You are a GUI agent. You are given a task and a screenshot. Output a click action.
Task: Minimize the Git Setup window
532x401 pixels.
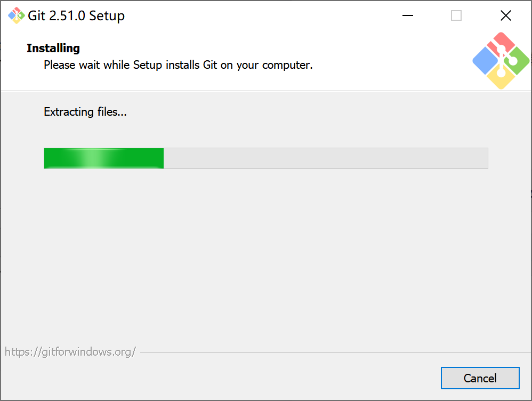pos(407,15)
